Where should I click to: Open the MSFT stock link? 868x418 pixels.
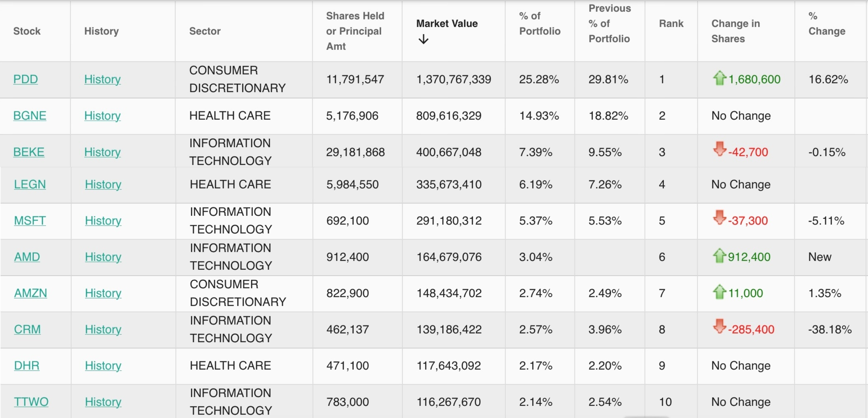click(x=30, y=221)
